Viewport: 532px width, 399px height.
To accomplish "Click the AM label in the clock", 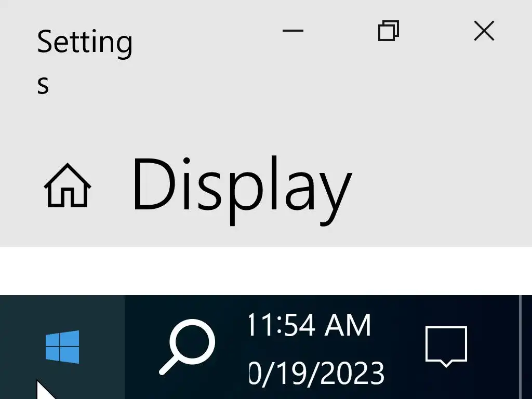I will coord(348,325).
